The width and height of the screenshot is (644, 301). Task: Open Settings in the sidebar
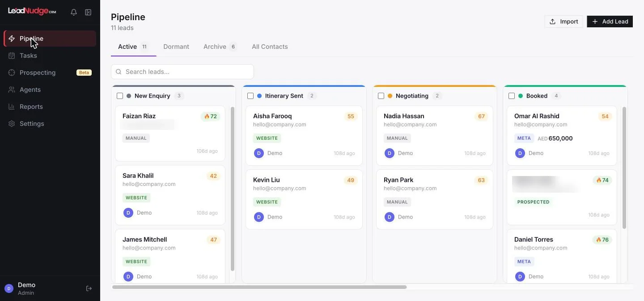[x=50, y=124]
